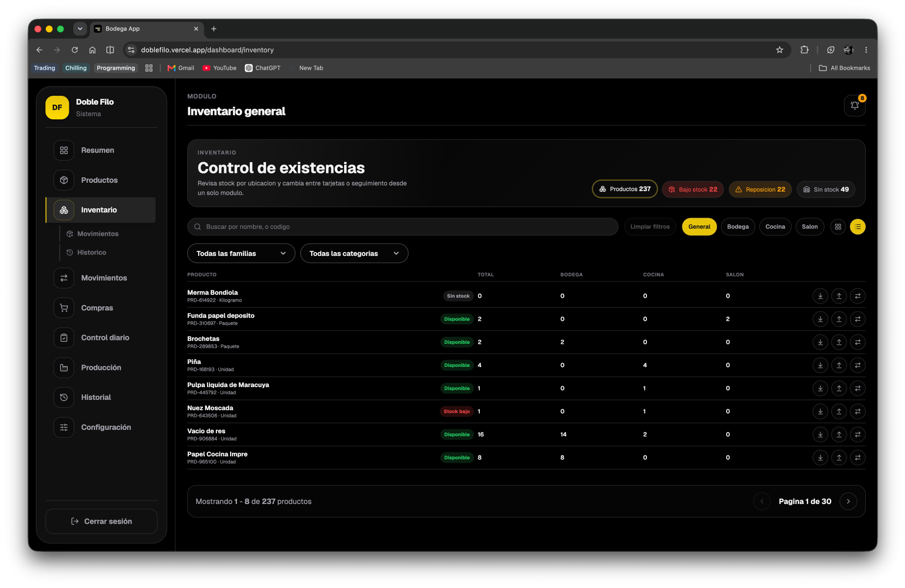Image resolution: width=905 pixels, height=588 pixels.
Task: Click upload icon for Piña row
Action: point(839,365)
